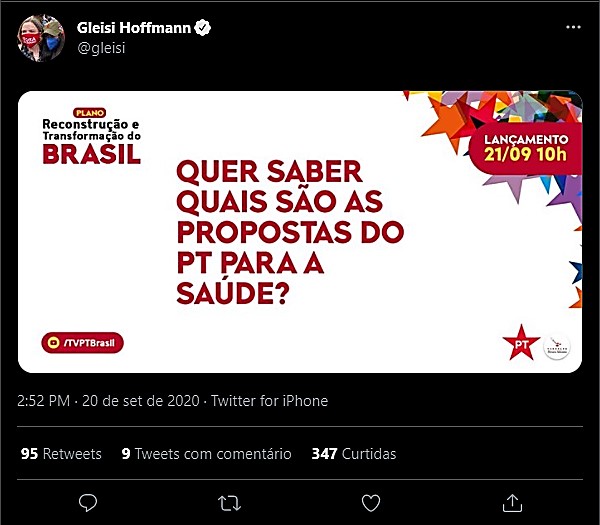
Task: Click the Gleisi Hoffmann display name
Action: 134,28
